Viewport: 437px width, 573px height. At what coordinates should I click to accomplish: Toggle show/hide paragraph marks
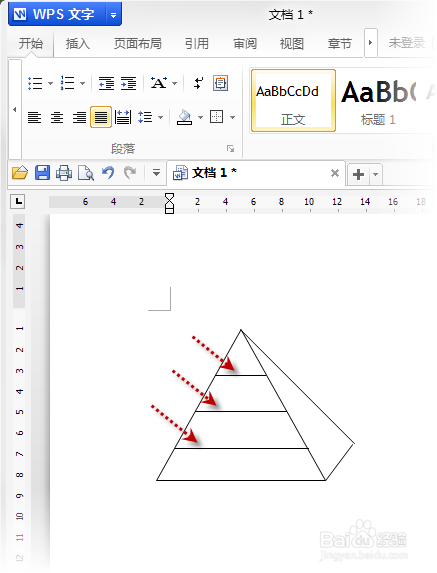(x=198, y=83)
